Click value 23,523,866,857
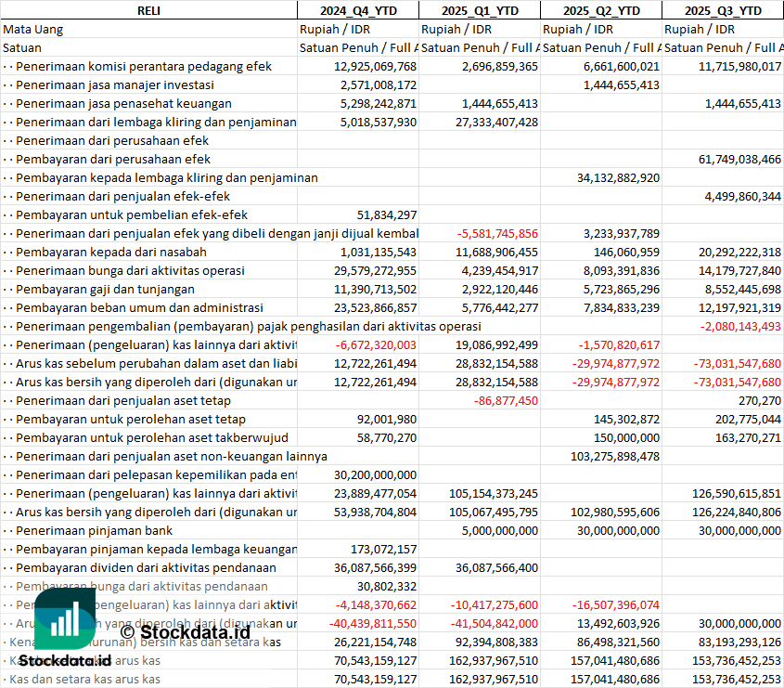784x688 pixels. (375, 307)
